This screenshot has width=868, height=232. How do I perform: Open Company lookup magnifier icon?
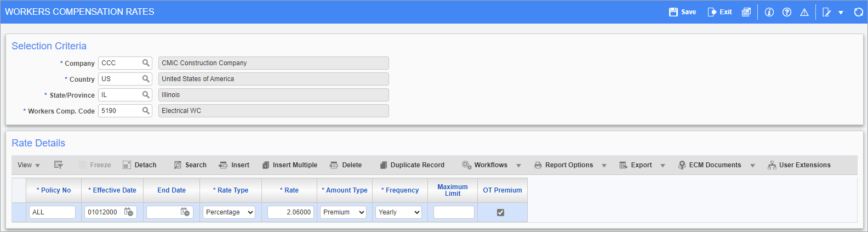[x=146, y=63]
